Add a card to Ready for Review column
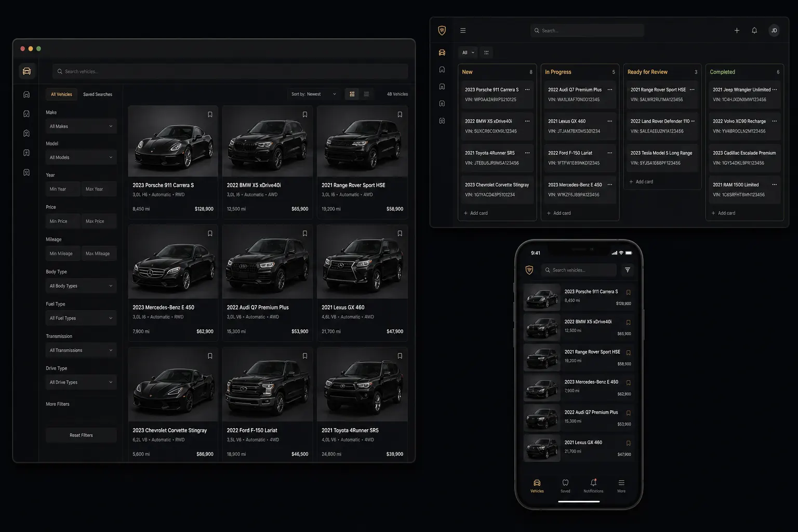 [641, 182]
